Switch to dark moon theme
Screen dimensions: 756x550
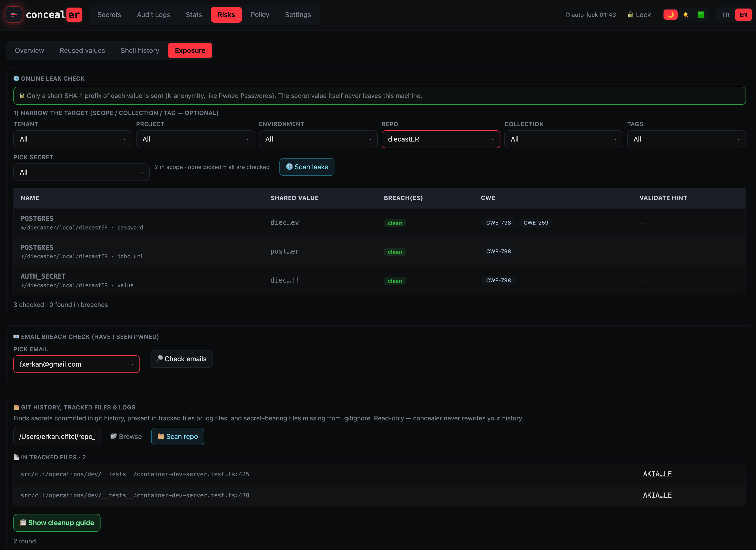point(670,15)
